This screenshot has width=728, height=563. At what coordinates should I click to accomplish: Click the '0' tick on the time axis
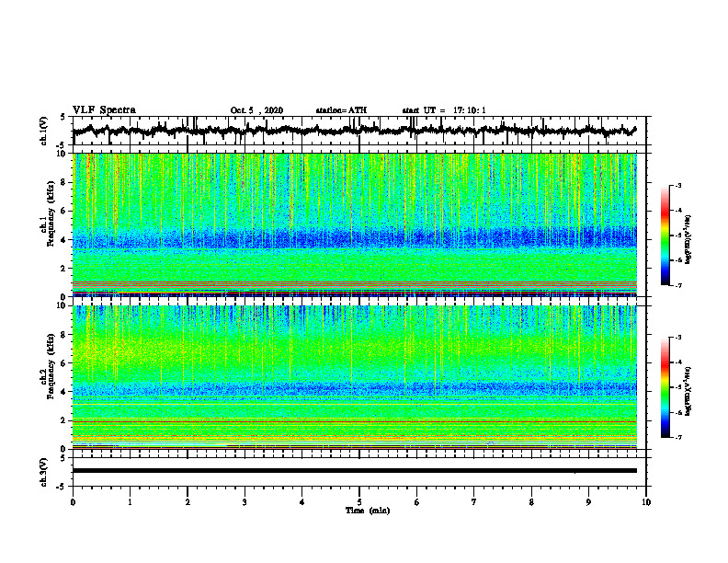tap(73, 502)
